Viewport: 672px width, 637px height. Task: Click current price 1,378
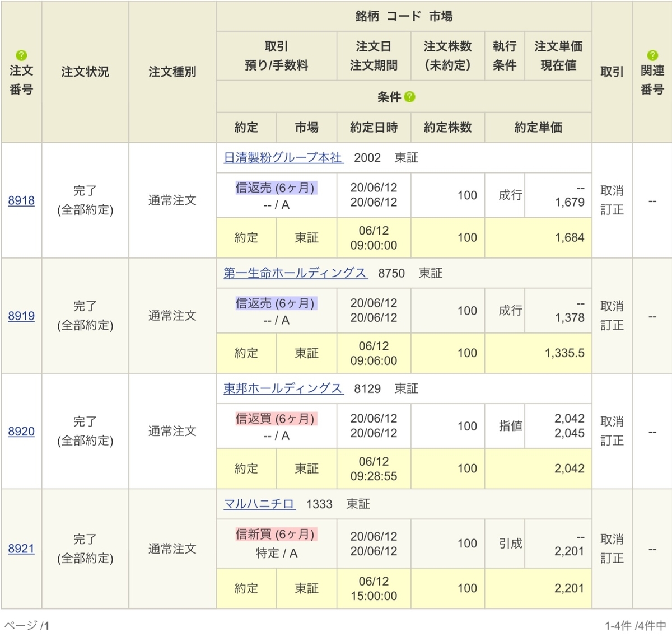click(570, 317)
